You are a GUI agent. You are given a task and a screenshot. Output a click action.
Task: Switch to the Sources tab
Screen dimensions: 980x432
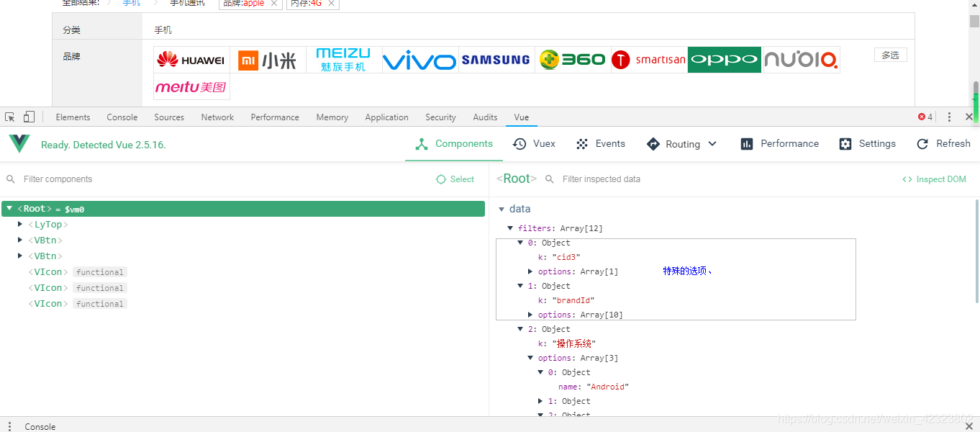169,117
